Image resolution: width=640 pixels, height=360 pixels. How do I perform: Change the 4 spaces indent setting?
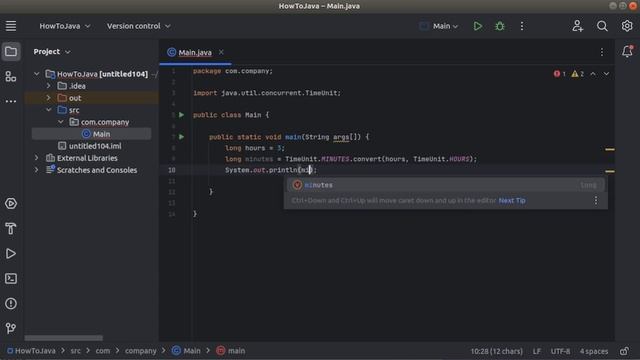coord(594,351)
